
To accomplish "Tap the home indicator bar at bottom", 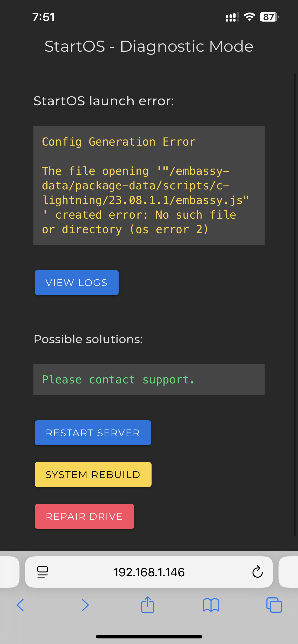I will pos(149,637).
